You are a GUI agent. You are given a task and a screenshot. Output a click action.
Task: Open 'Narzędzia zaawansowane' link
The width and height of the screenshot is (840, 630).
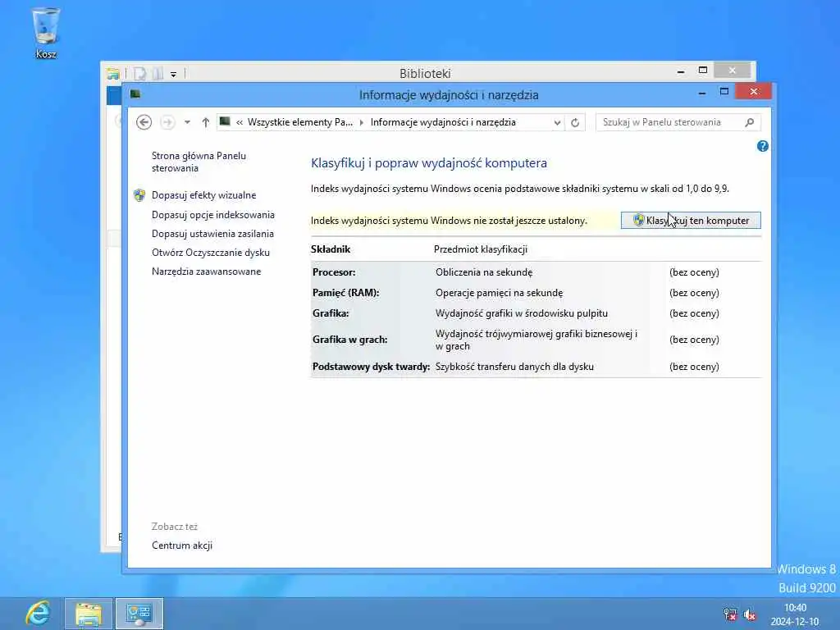(x=206, y=271)
